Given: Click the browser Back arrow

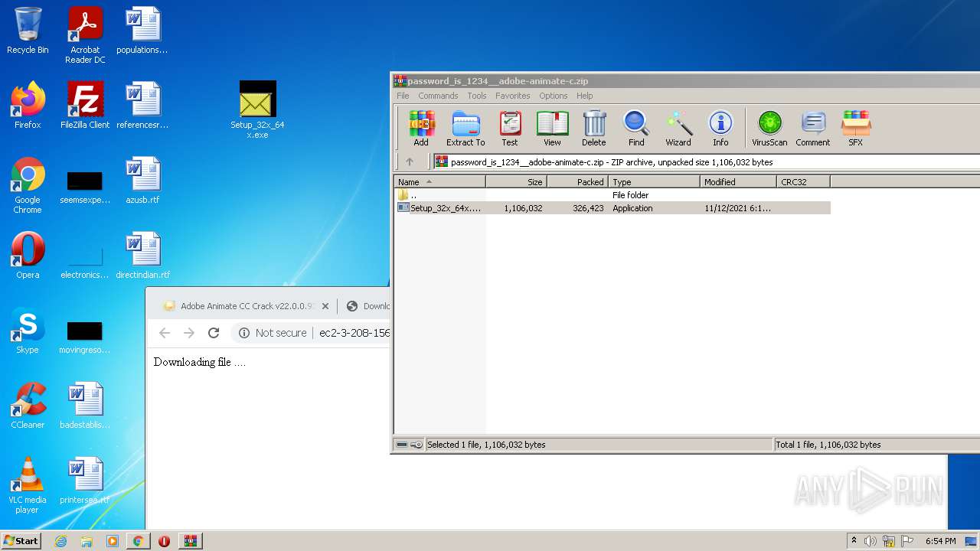Looking at the screenshot, I should 165,333.
